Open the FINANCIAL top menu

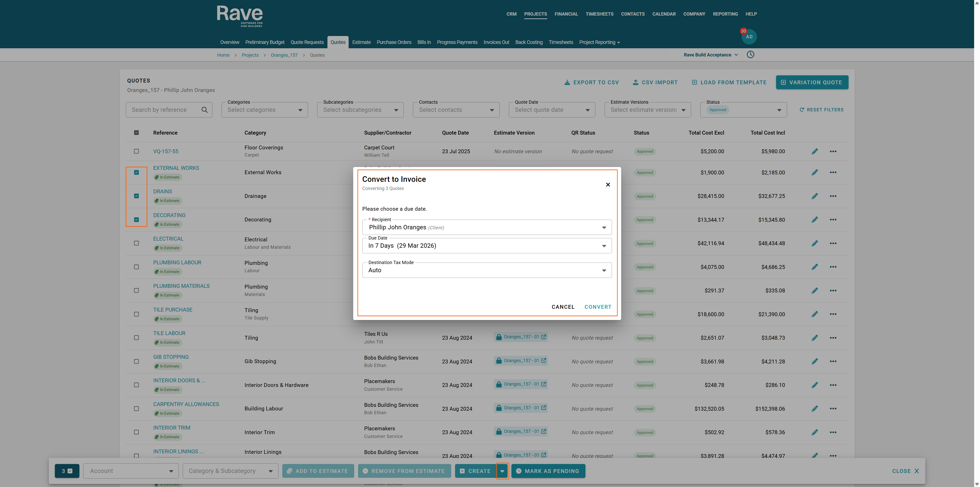pos(566,14)
